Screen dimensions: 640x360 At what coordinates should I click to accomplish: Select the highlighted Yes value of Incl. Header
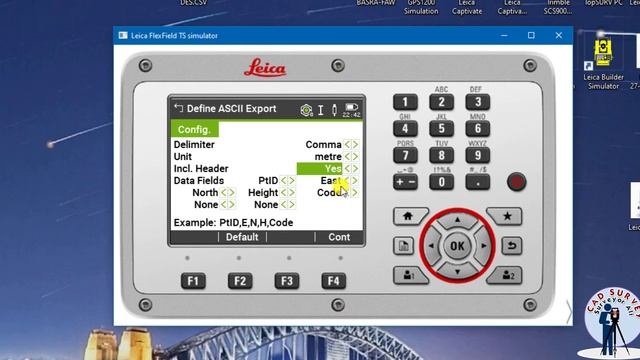320,169
